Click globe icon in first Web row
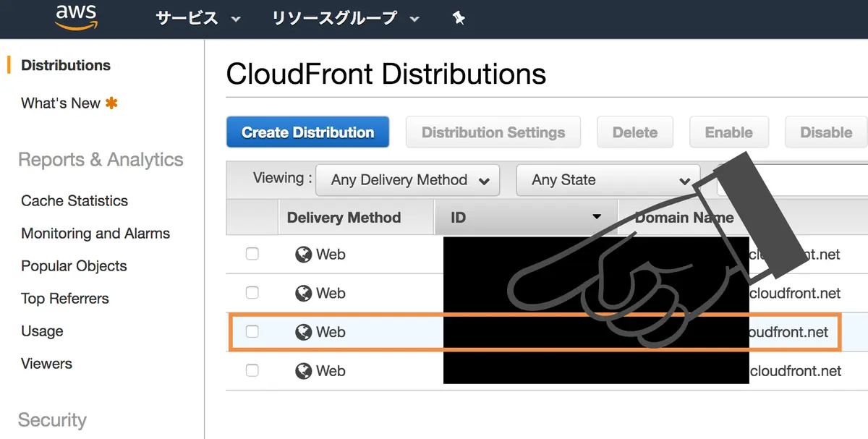Viewport: 868px width, 439px height. (304, 255)
